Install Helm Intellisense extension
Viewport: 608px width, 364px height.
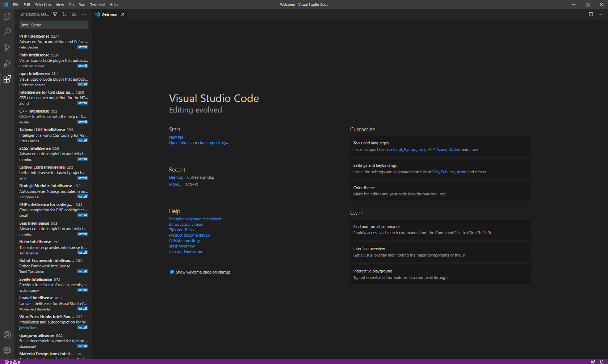83,253
